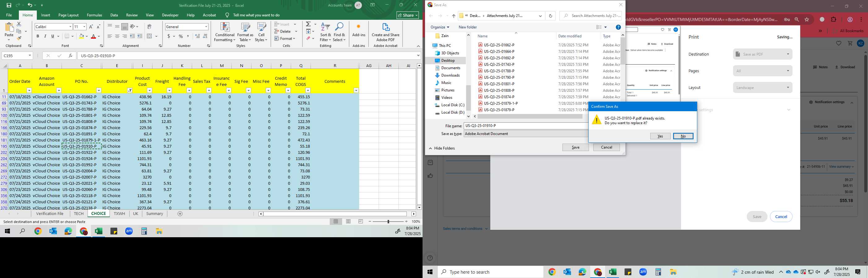This screenshot has height=278, width=868.
Task: Click the Font Color red swatch
Action: pos(94,36)
